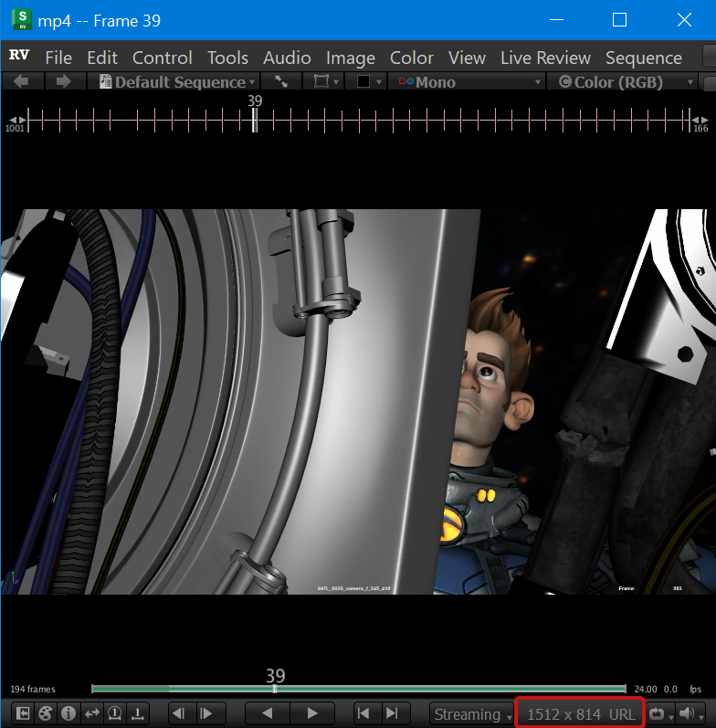Screen dimensions: 716x728
Task: Click the 194 frames label
Action: (x=33, y=689)
